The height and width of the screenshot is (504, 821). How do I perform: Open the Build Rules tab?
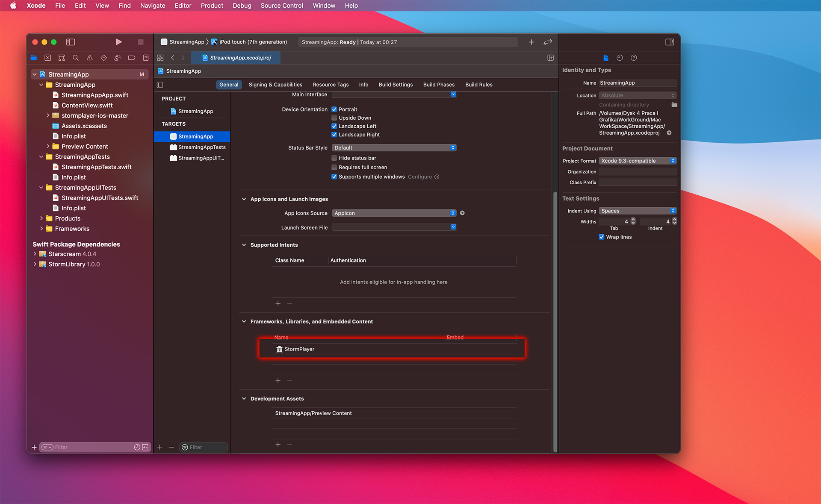click(x=478, y=85)
